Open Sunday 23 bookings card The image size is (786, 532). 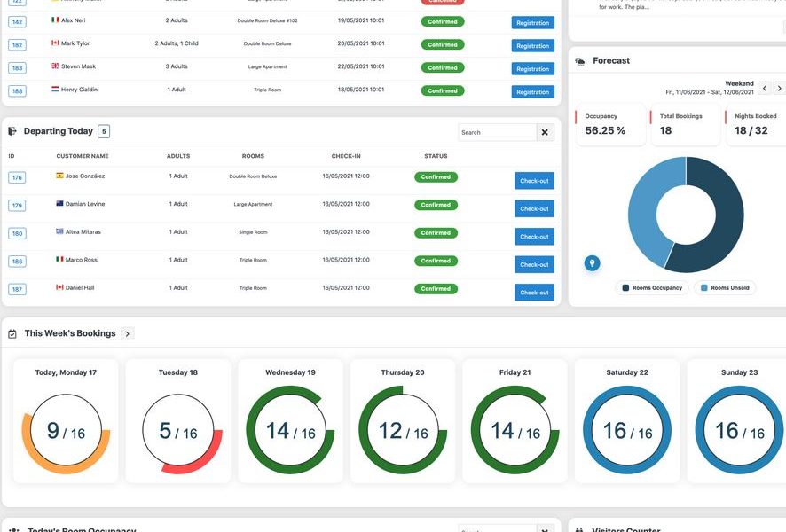(736, 421)
